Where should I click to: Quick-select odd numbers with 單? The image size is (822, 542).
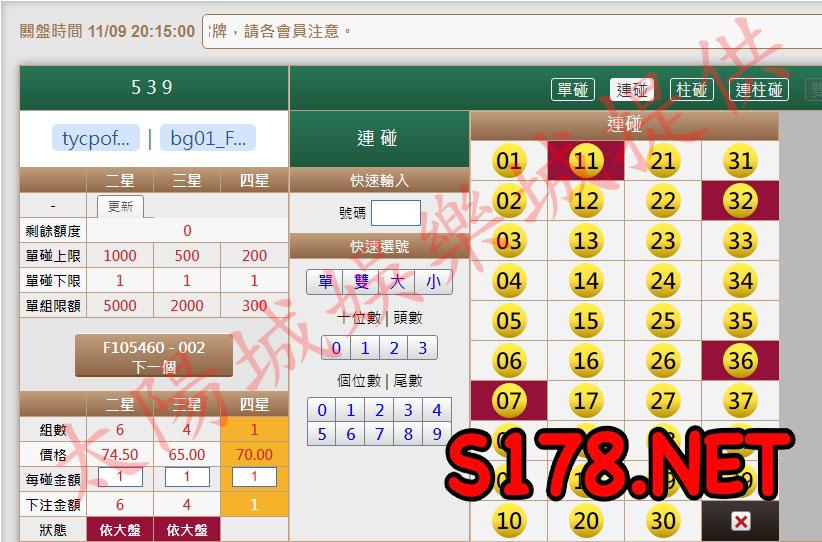(x=325, y=282)
